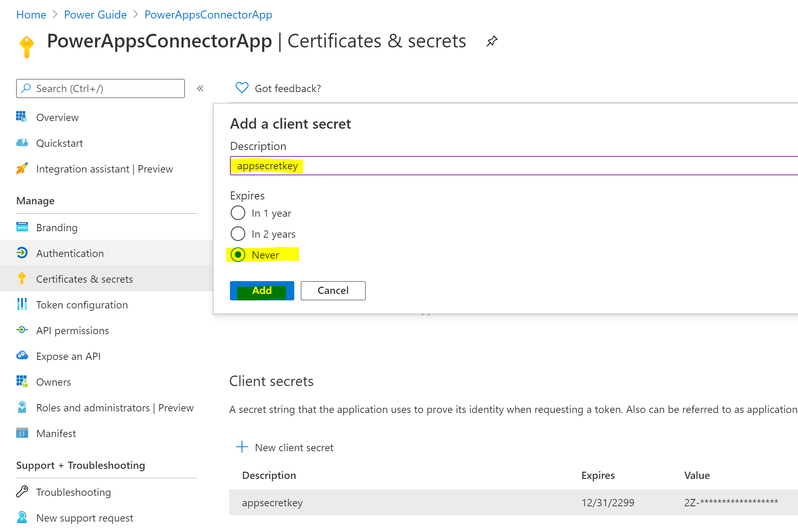Click the Troubleshooting wrench icon

pyautogui.click(x=22, y=491)
